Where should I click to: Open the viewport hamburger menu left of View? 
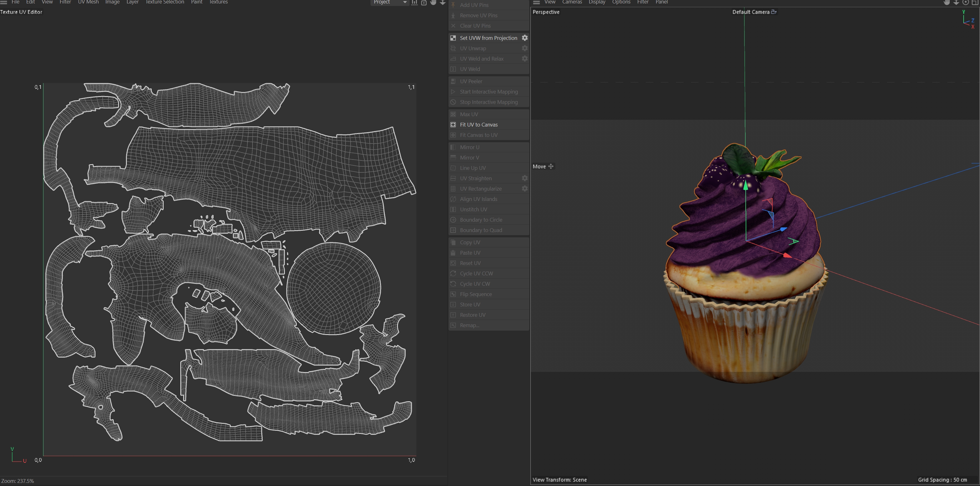(x=536, y=2)
